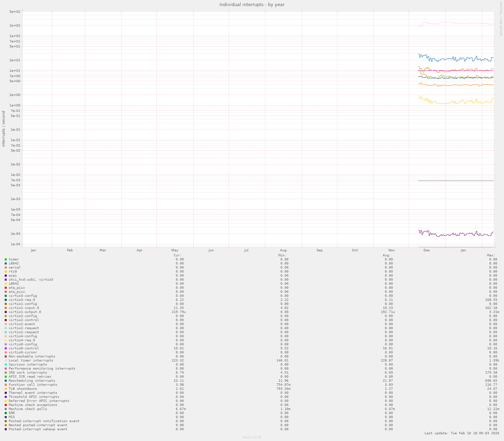Viewport: 504px width, 441px height.
Task: Click the Munin 2.0.75 version footer
Action: pos(252,437)
